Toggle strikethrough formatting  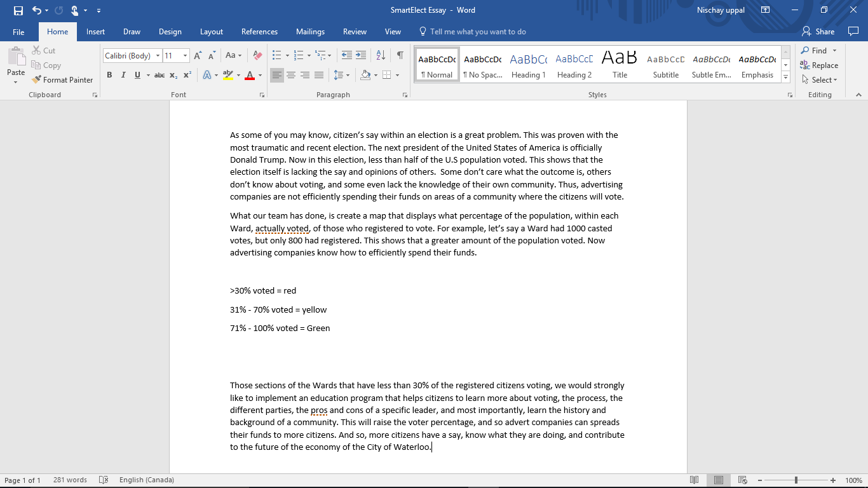(159, 75)
